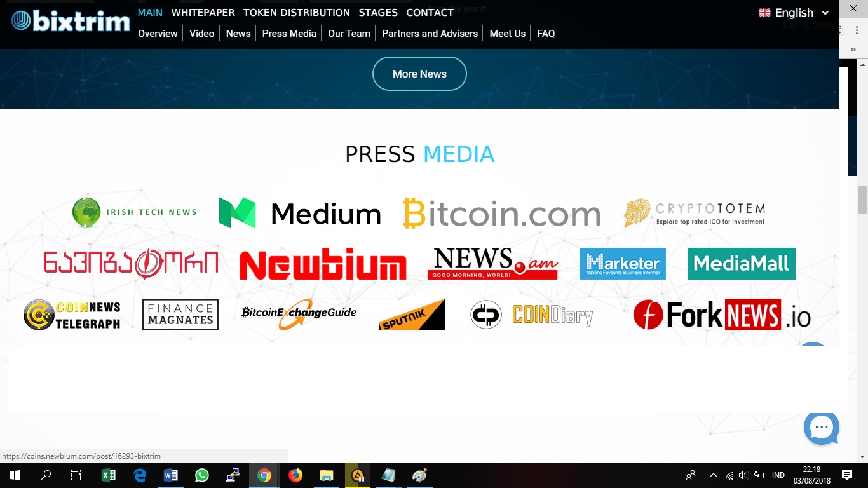Go to TOKEN DISTRIBUTION section
The image size is (868, 488).
[297, 13]
